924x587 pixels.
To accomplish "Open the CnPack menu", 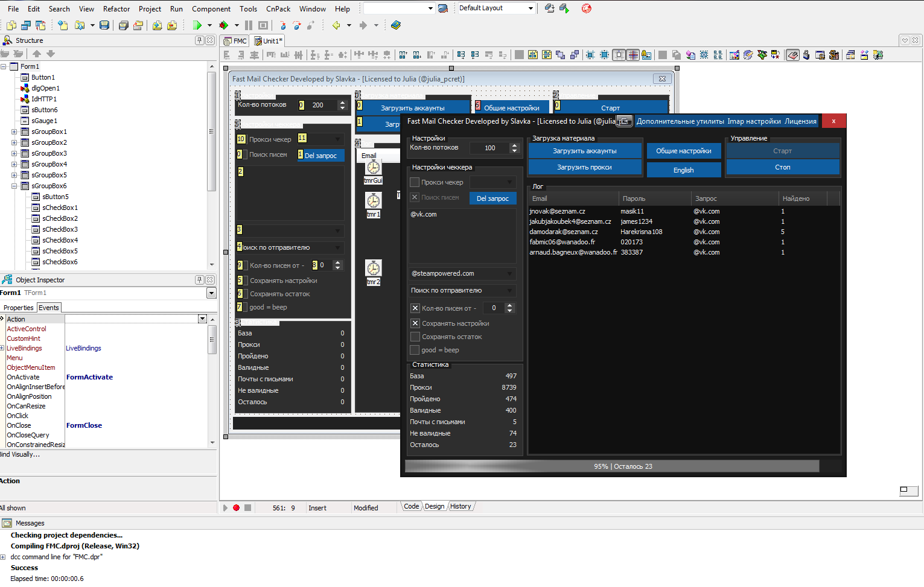I will tap(278, 8).
